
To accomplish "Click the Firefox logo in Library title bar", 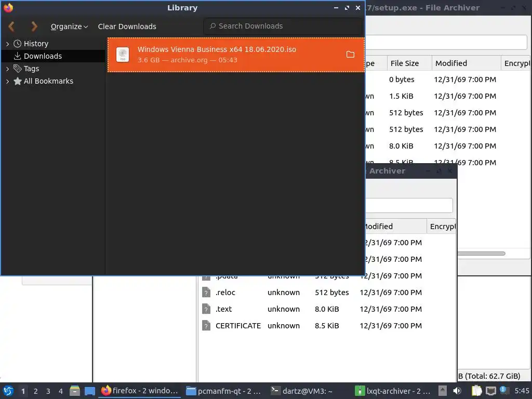I will click(x=8, y=7).
